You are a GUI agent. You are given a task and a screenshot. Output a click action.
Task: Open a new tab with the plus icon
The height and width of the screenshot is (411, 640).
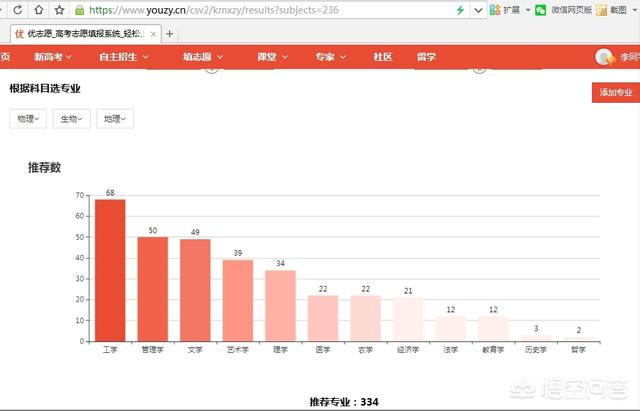click(x=170, y=33)
